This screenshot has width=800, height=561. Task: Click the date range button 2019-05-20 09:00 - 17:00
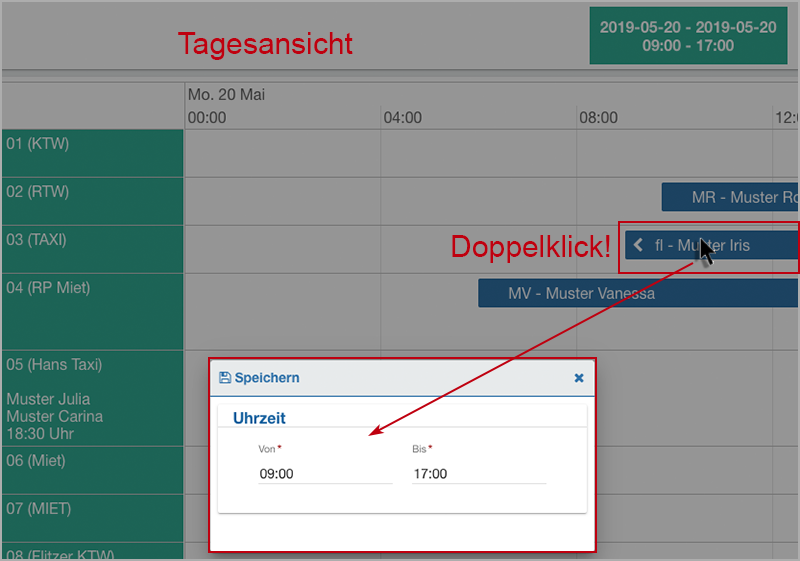tap(688, 36)
